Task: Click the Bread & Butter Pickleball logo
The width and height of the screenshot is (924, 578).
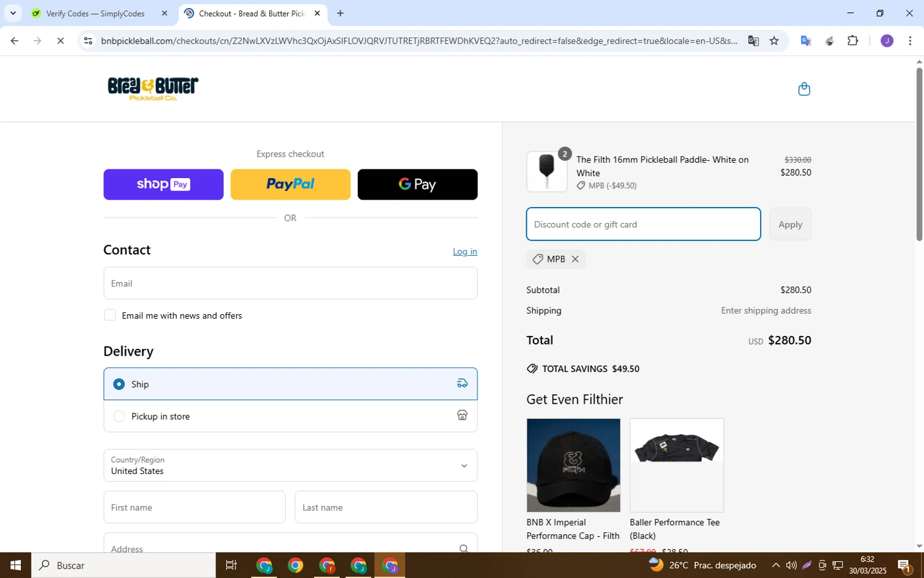Action: coord(153,89)
